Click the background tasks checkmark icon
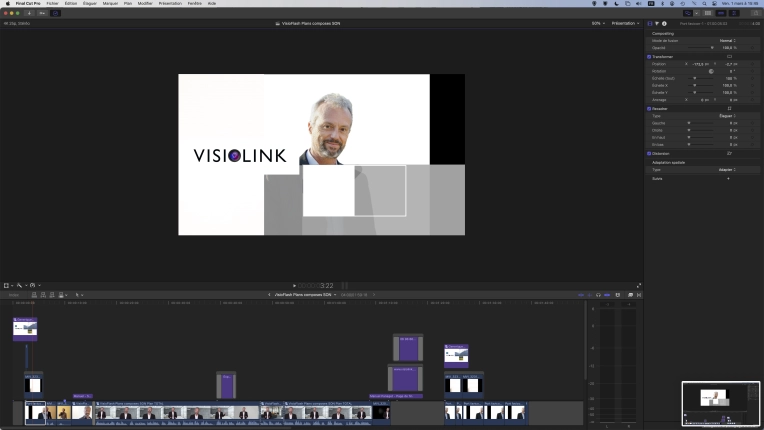 pos(56,13)
